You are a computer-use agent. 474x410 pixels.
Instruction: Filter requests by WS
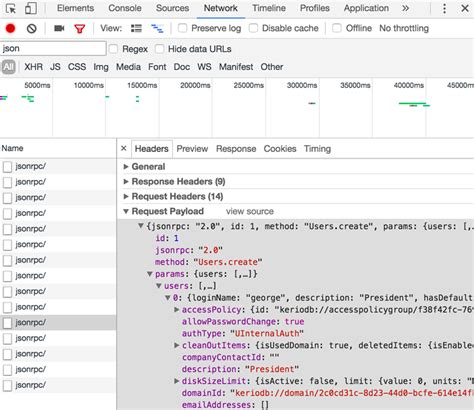tap(204, 67)
